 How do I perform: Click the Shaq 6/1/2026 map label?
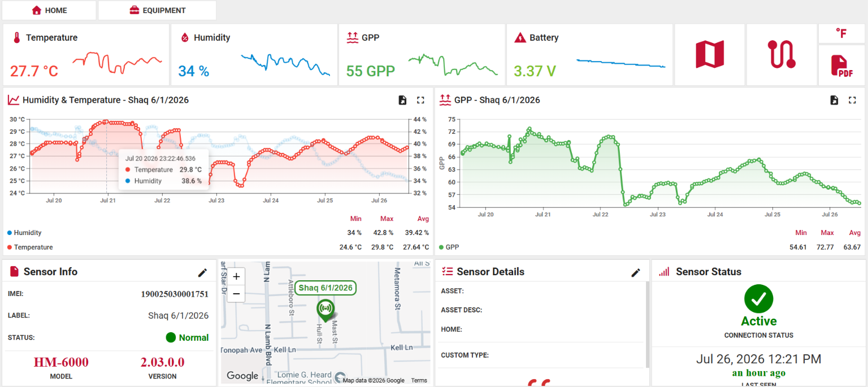(325, 288)
